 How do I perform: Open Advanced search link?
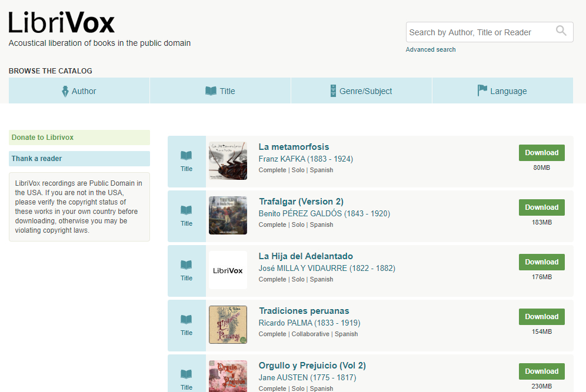pyautogui.click(x=431, y=49)
